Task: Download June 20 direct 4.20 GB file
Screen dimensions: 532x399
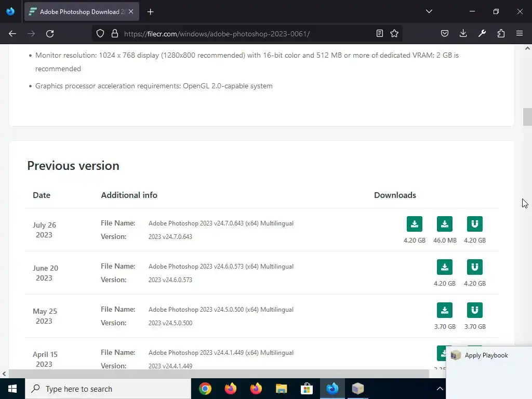Action: [445, 267]
